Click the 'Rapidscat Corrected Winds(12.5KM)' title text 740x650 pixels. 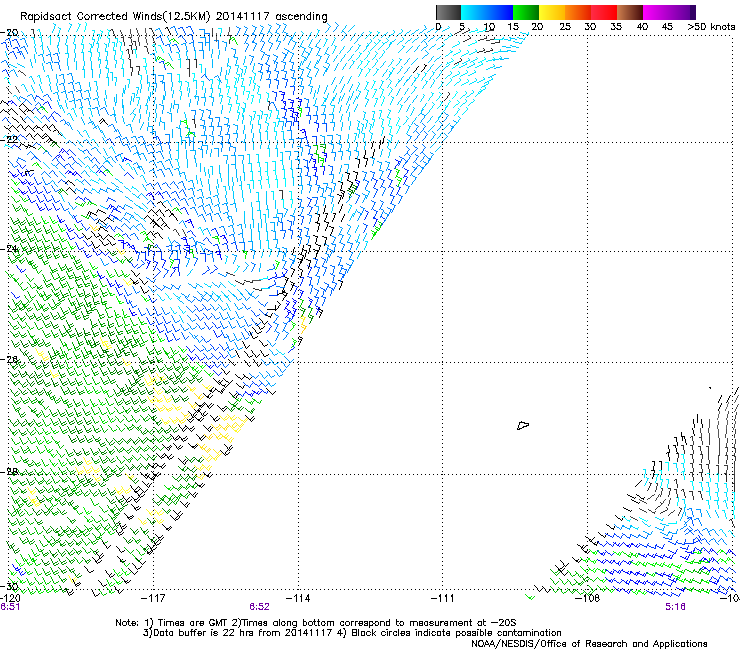coord(115,17)
